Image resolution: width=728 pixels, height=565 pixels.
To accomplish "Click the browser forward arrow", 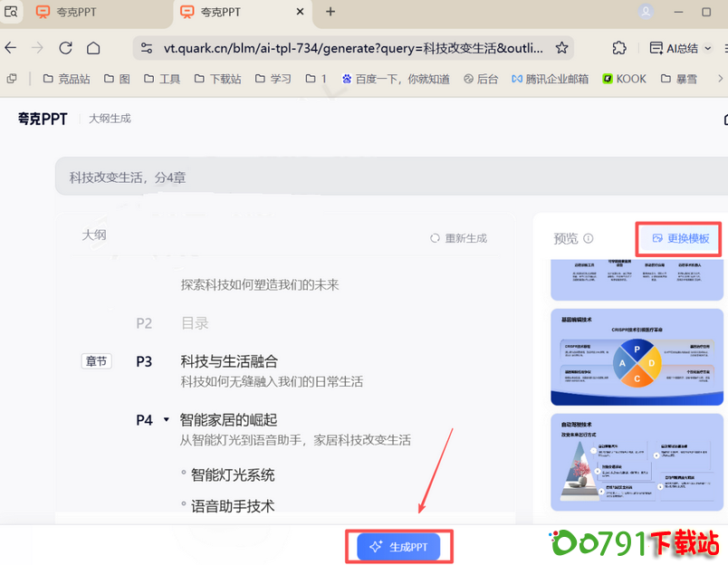I will tap(38, 48).
